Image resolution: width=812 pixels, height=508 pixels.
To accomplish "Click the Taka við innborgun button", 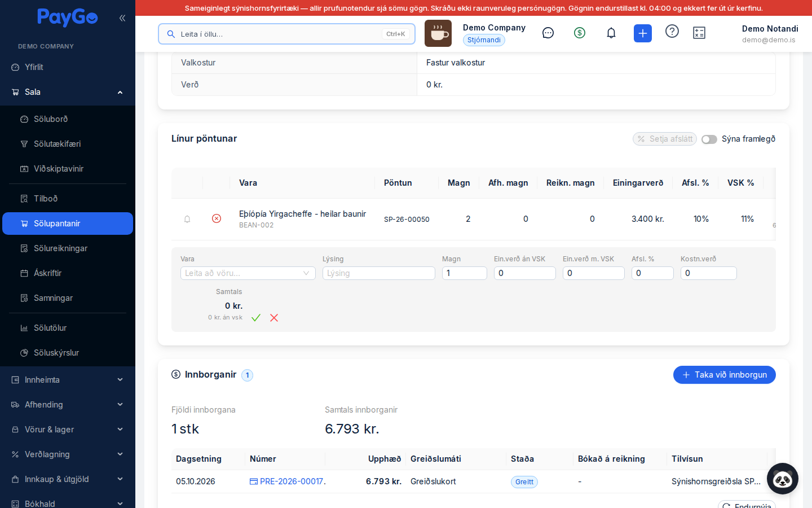I will 725,375.
